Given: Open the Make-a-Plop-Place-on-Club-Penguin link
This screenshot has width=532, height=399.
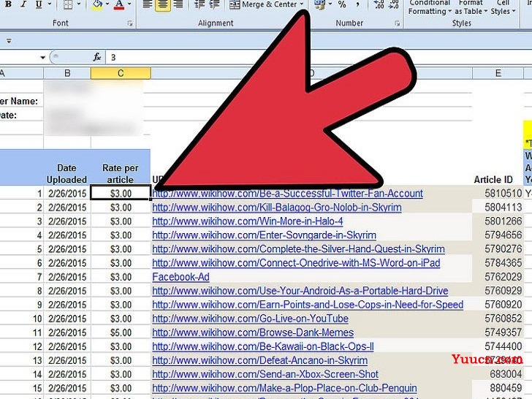Looking at the screenshot, I should click(284, 388).
